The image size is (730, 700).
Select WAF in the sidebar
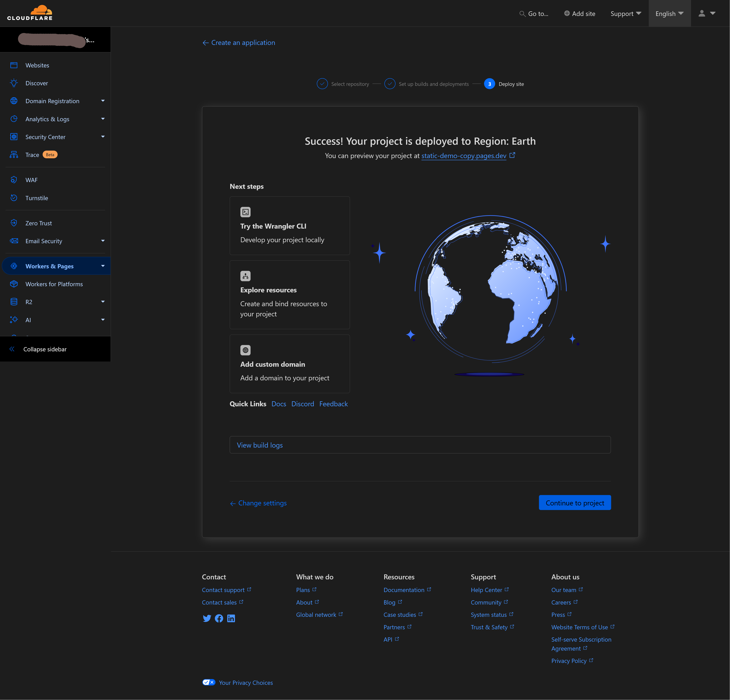coord(31,180)
